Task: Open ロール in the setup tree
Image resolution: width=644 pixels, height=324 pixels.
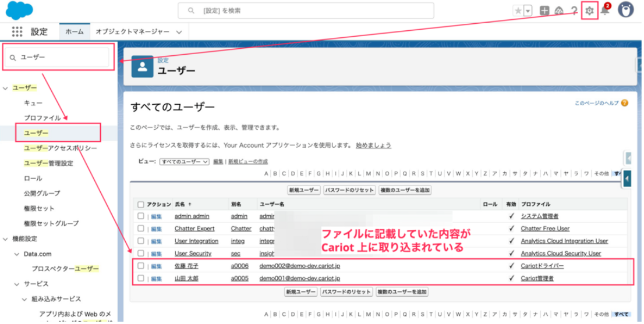Action: pos(33,179)
